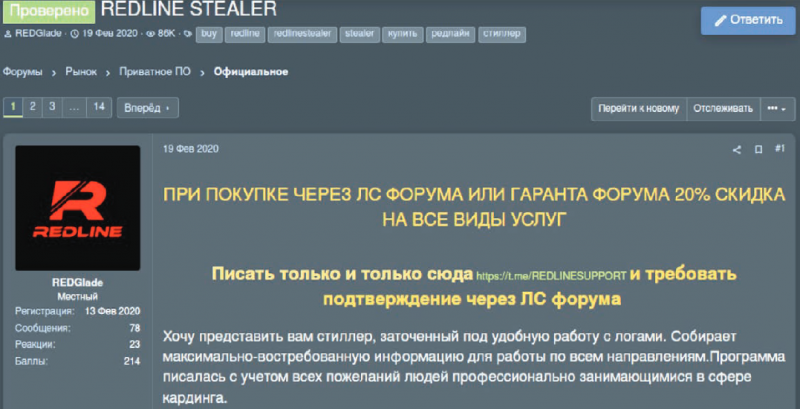Expand the page-jump ellipsis in pagination
Screen dimensions: 800x409
pyautogui.click(x=74, y=107)
